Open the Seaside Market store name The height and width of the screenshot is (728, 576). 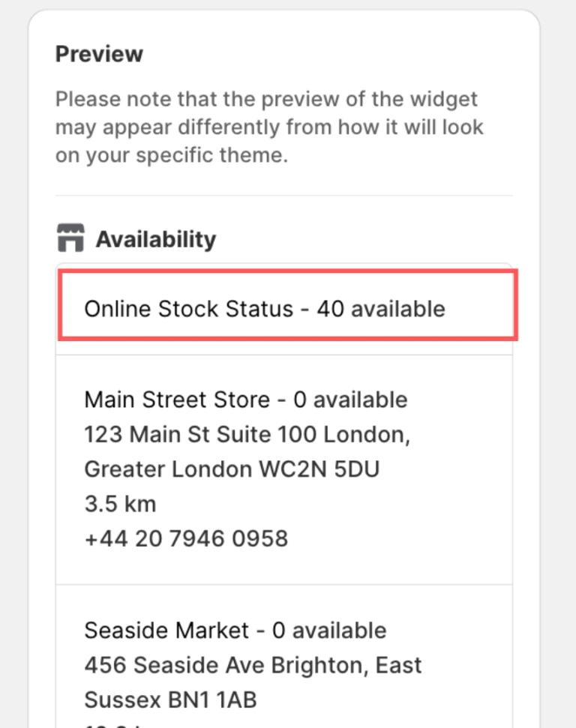pyautogui.click(x=166, y=631)
